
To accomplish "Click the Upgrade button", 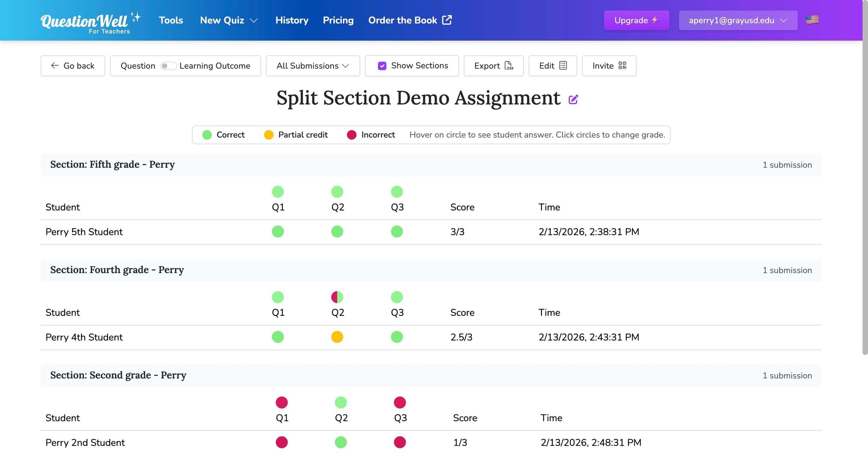I will [636, 20].
